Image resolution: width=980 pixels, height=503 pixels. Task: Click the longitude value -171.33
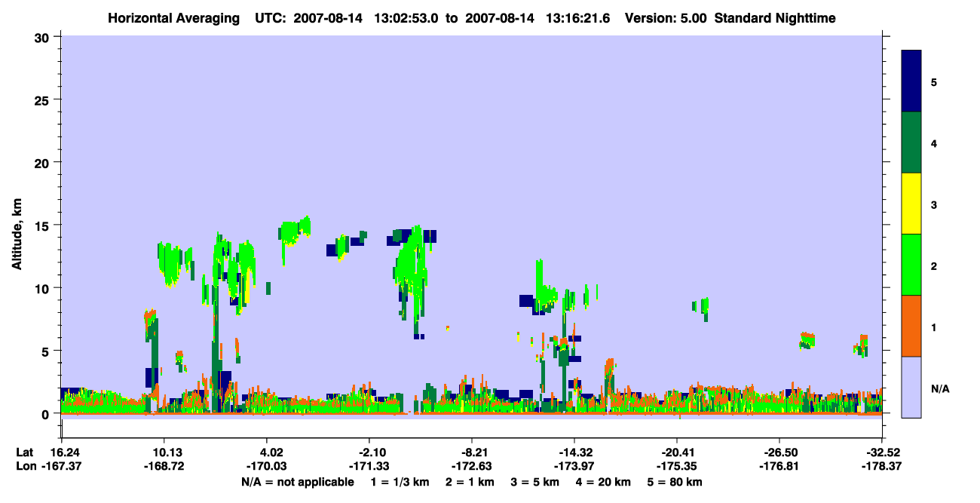pyautogui.click(x=369, y=467)
